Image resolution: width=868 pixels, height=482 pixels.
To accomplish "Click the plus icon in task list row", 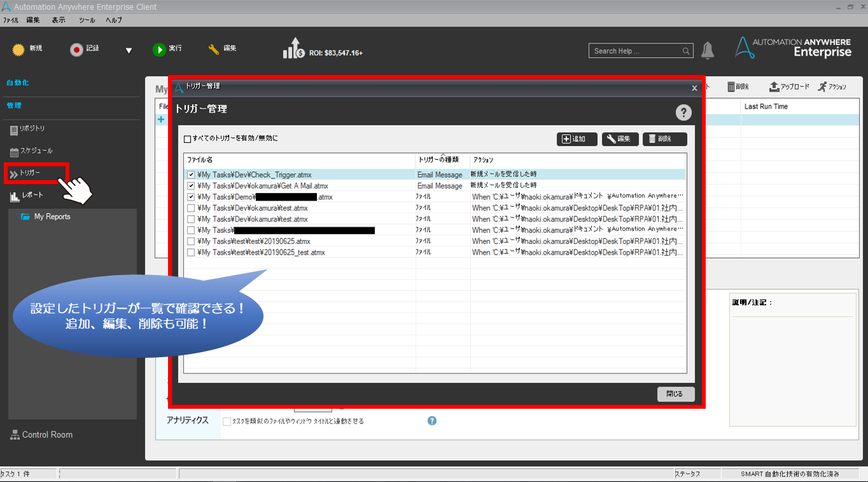I will pos(161,120).
